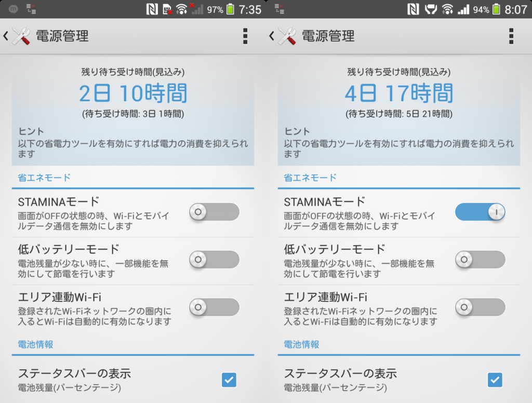Turn on 低バッテリーモード in left screen
Image resolution: width=532 pixels, height=403 pixels.
[x=215, y=260]
